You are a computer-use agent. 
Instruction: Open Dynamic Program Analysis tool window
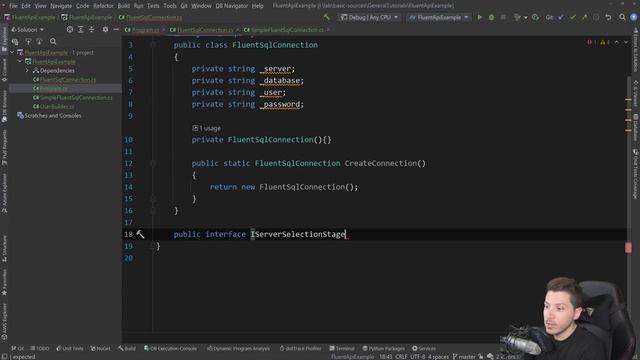[238, 349]
